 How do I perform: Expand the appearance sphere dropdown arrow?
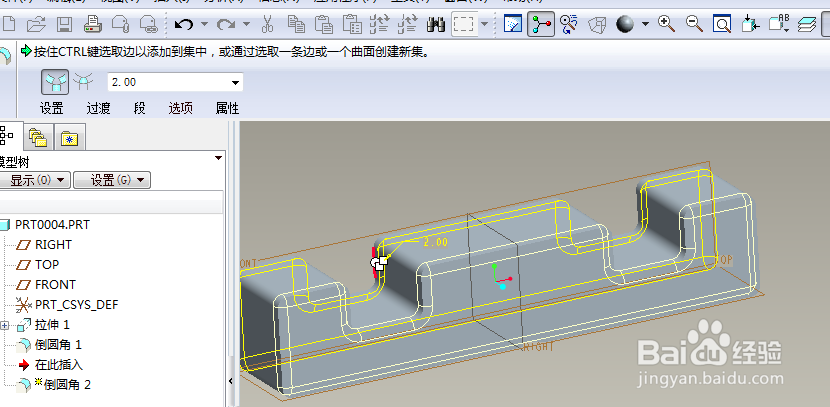tap(645, 24)
